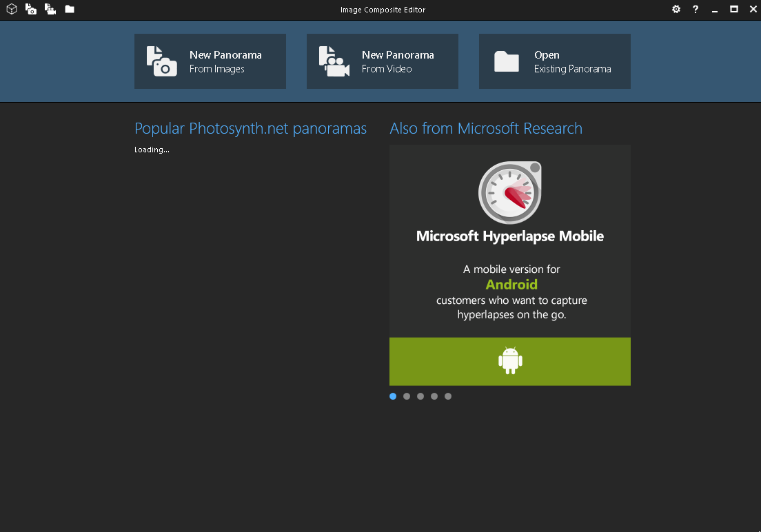Click the title bar open folder icon
The height and width of the screenshot is (532, 761).
tap(70, 9)
